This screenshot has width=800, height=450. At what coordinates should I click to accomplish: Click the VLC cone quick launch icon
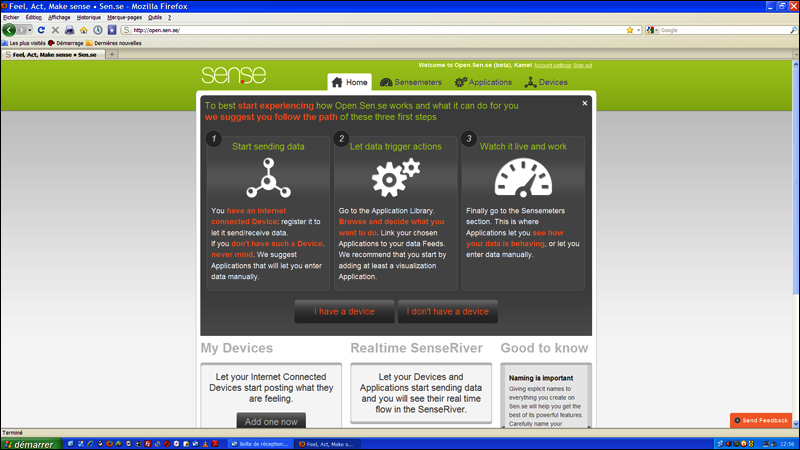[206, 444]
